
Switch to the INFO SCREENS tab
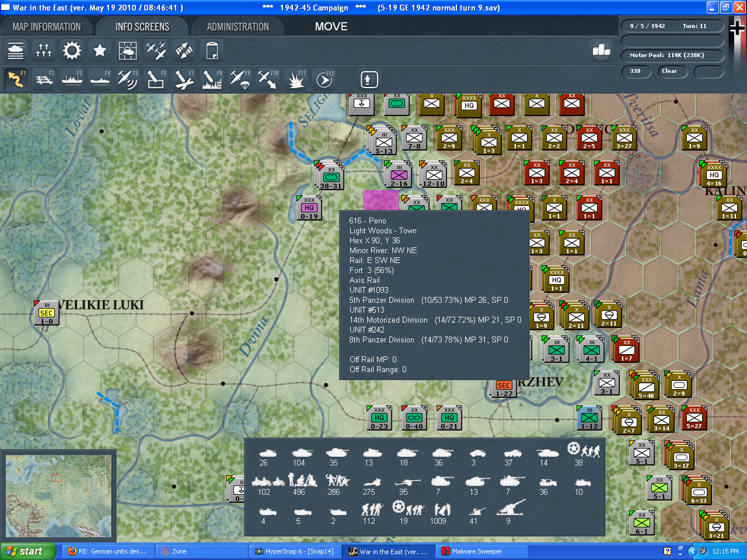coord(142,27)
